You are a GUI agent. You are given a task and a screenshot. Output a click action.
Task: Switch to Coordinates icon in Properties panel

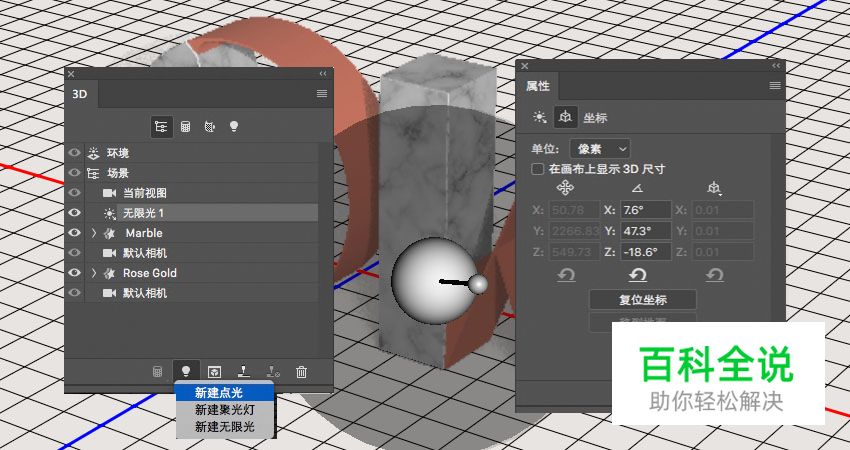click(x=567, y=117)
